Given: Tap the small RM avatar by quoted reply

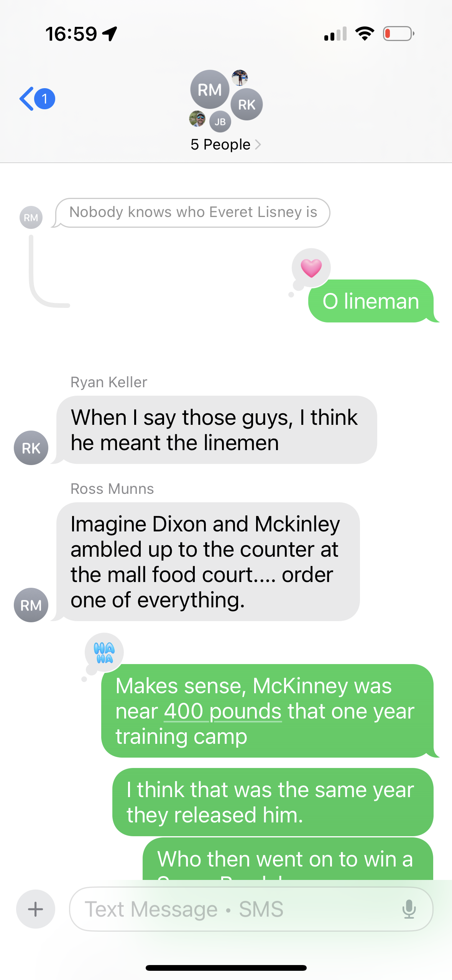Looking at the screenshot, I should (31, 217).
